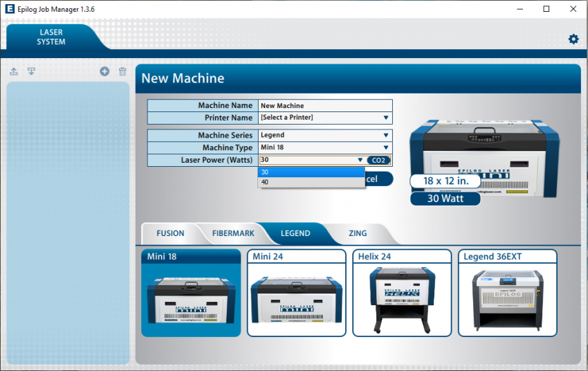Add a new machine with plus icon
588x371 pixels.
tap(104, 71)
